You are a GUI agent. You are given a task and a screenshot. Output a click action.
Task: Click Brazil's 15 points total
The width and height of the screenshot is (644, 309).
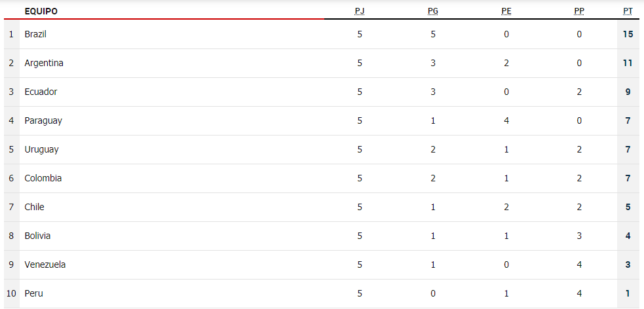(628, 35)
